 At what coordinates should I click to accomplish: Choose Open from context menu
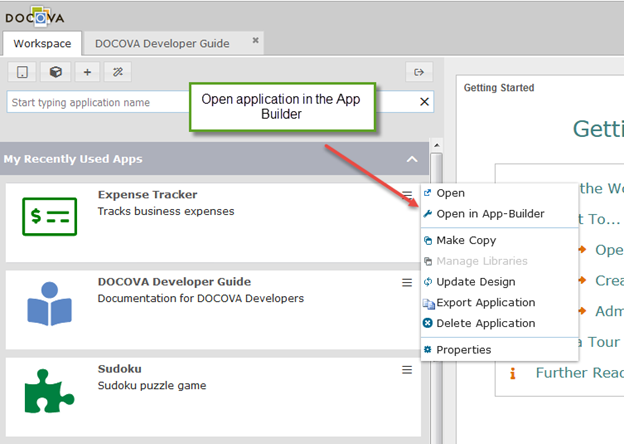pos(499,193)
